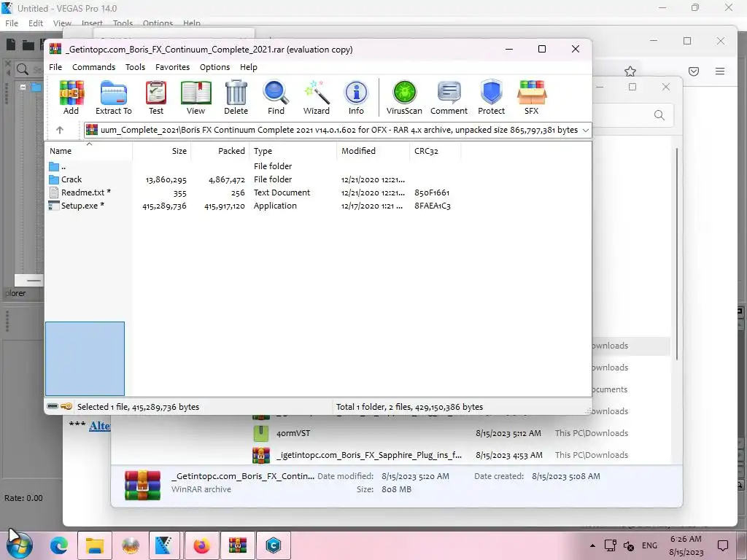Click the View toolbar icon
Screen dimensions: 747x560
pyautogui.click(x=196, y=98)
